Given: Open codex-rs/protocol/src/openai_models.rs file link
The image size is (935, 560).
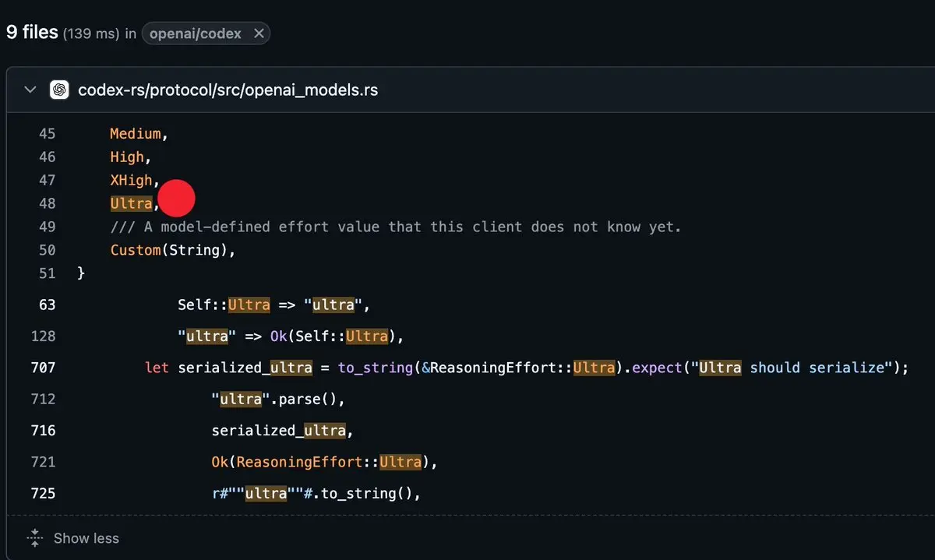Looking at the screenshot, I should [228, 90].
